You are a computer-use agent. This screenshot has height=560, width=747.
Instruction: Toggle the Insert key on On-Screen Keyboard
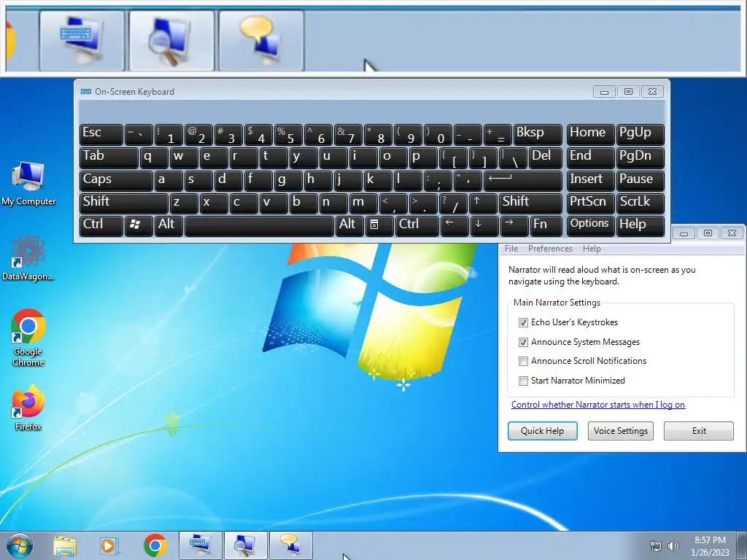pos(590,181)
